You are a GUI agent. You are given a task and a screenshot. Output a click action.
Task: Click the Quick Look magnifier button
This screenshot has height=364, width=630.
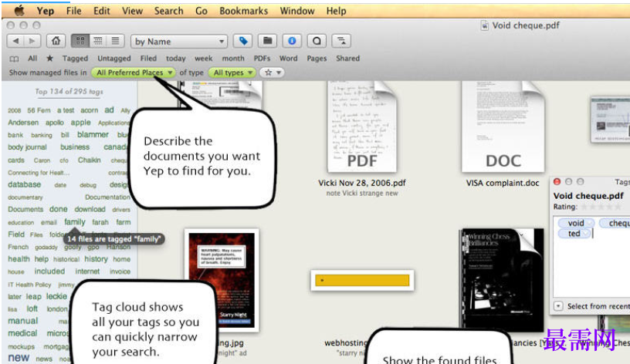tap(317, 41)
